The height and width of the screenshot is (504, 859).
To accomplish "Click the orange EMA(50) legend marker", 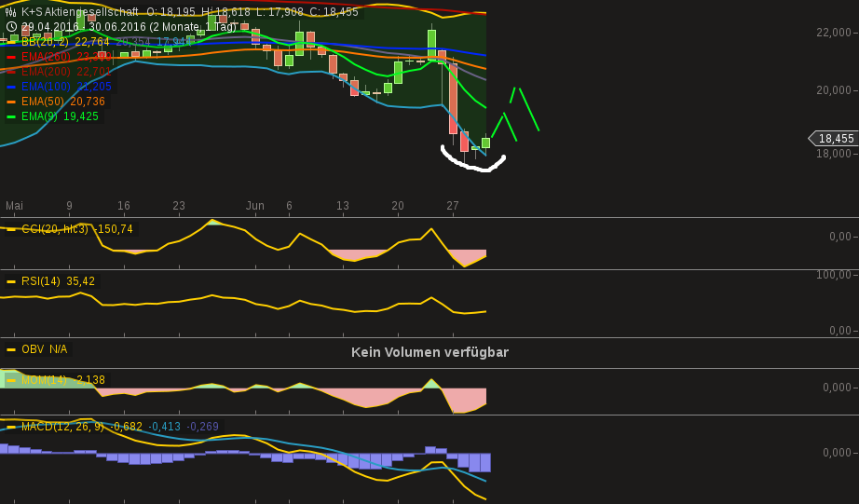I will [11, 102].
